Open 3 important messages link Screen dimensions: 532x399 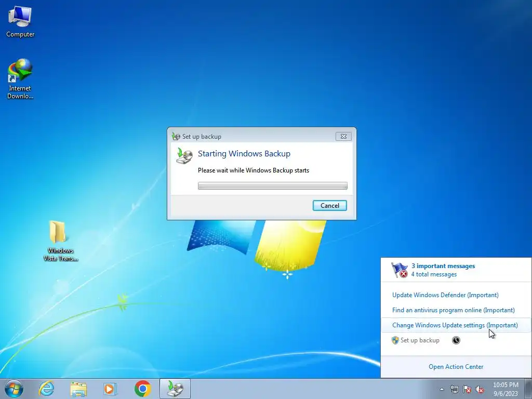(443, 266)
